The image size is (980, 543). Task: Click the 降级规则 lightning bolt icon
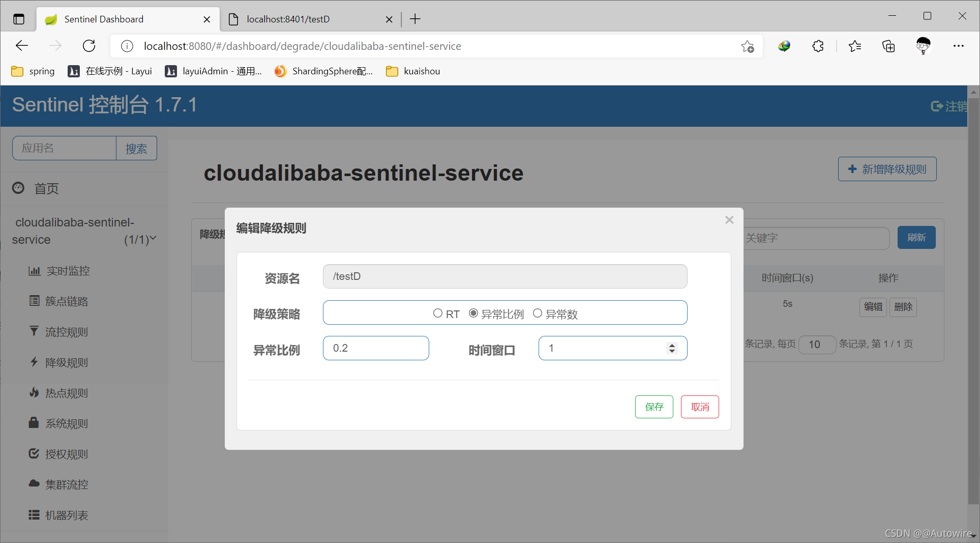coord(34,362)
